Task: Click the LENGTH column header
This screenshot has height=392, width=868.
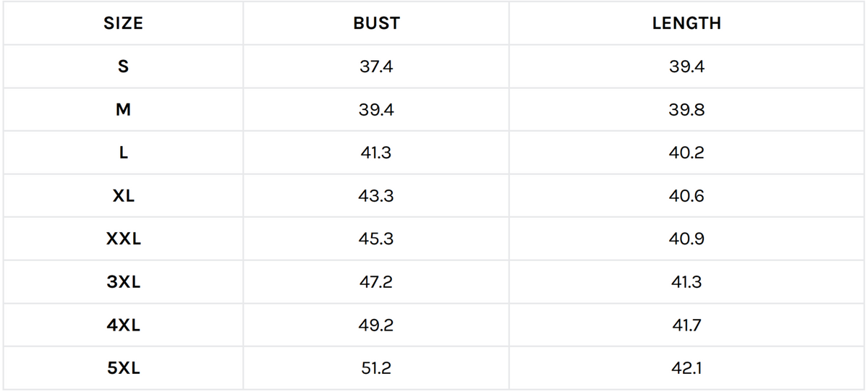Action: point(686,23)
